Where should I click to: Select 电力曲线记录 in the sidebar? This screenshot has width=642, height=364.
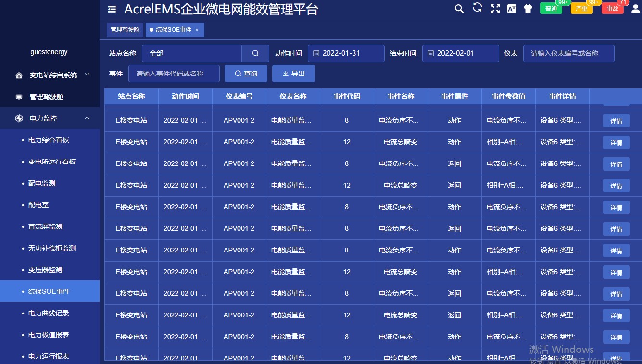(x=49, y=313)
